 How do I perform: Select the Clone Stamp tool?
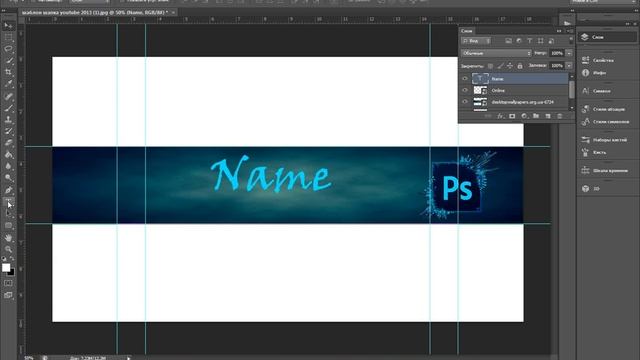point(8,120)
